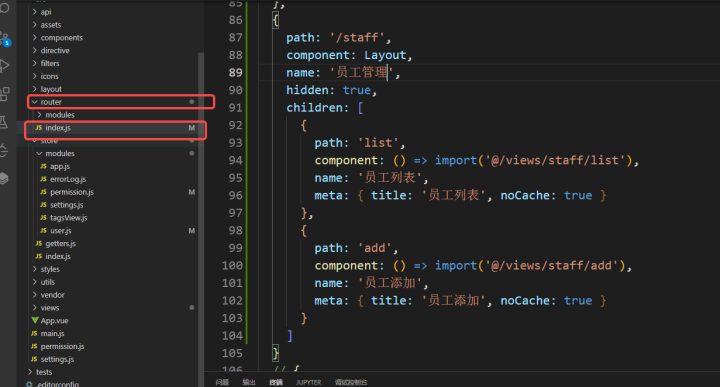Click line number 104 in gutter
This screenshot has height=387, width=720.
232,336
